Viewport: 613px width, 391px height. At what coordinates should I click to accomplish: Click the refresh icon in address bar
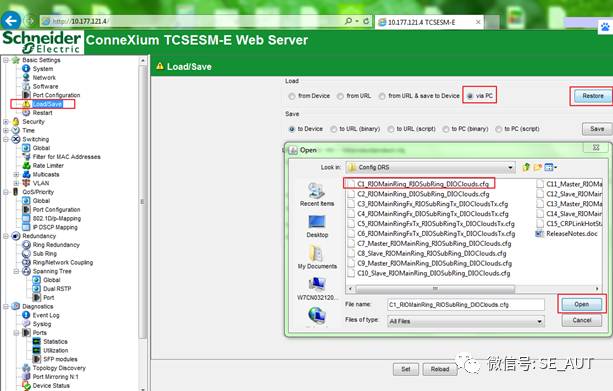(366, 21)
